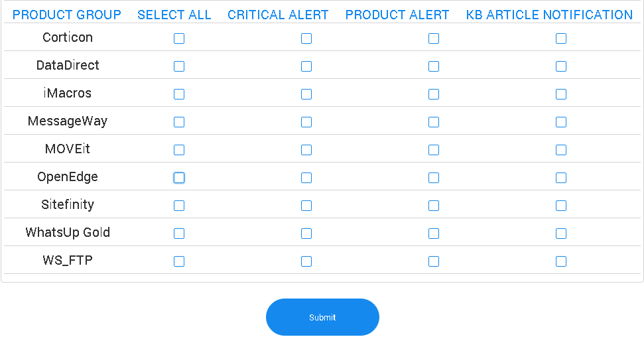Check Select All for OpenEdge

(x=179, y=178)
